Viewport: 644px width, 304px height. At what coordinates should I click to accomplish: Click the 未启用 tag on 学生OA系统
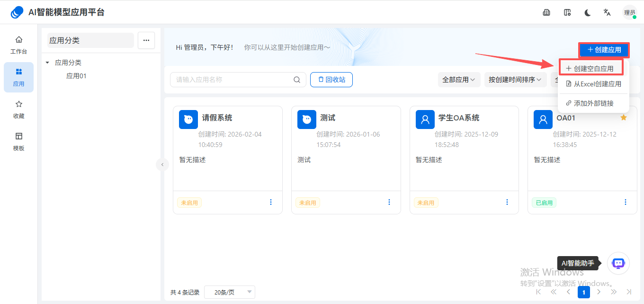click(x=426, y=203)
